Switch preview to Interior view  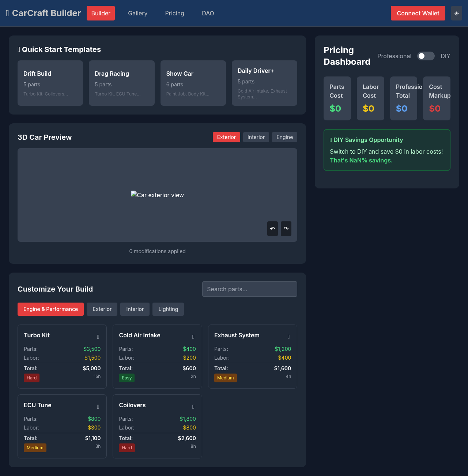[x=256, y=137]
